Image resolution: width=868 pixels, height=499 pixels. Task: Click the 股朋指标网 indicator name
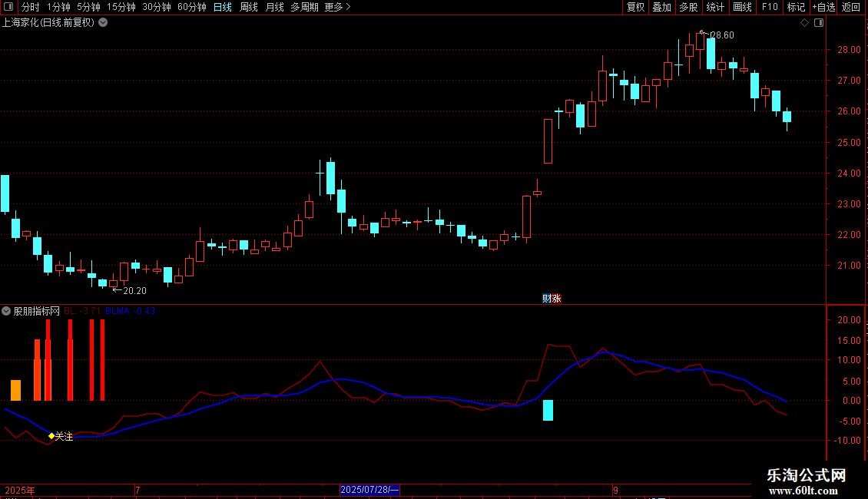coord(37,311)
